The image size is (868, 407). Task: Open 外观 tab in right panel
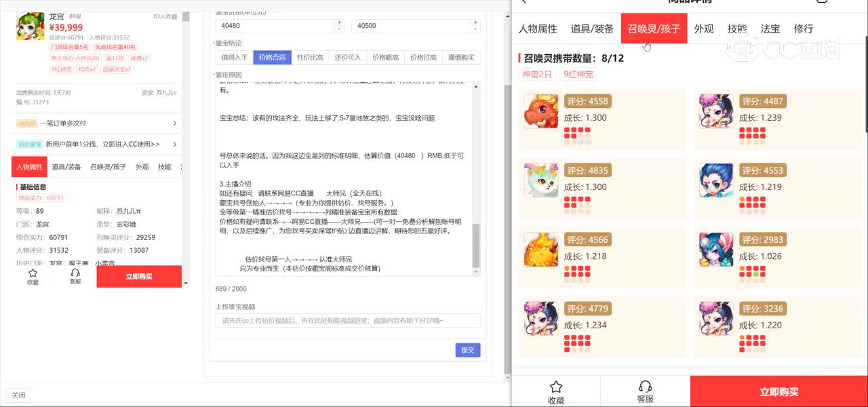pyautogui.click(x=704, y=28)
